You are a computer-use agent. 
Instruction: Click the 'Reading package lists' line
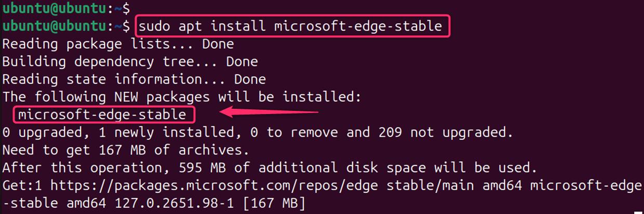(x=118, y=44)
